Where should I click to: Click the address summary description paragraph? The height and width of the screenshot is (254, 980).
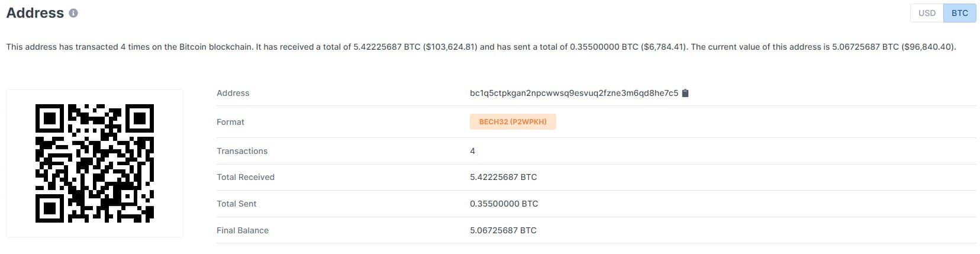pyautogui.click(x=481, y=47)
